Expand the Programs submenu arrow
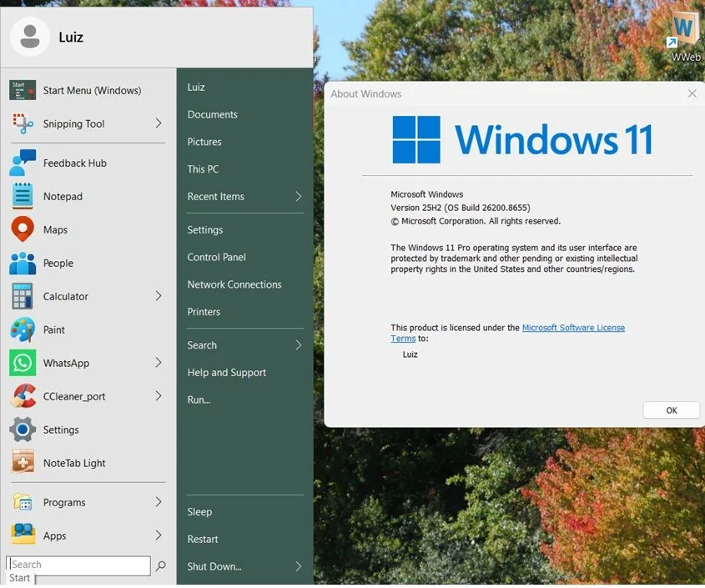This screenshot has width=705, height=588. click(x=159, y=502)
